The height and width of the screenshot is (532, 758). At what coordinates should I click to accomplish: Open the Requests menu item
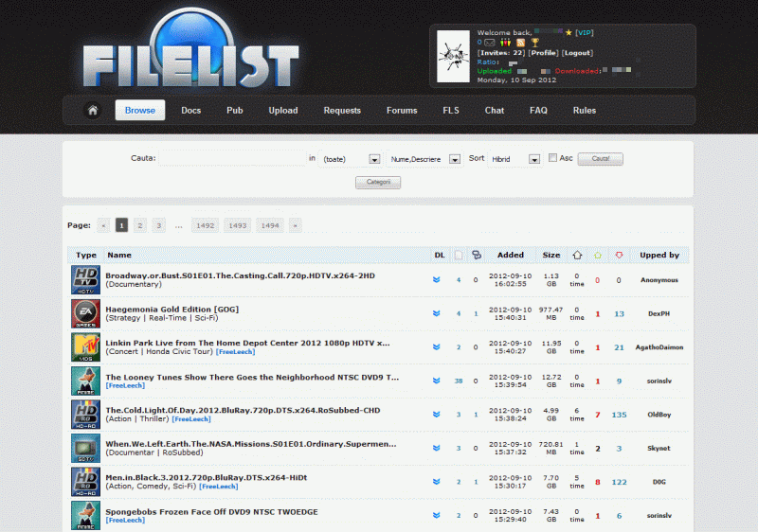click(342, 111)
